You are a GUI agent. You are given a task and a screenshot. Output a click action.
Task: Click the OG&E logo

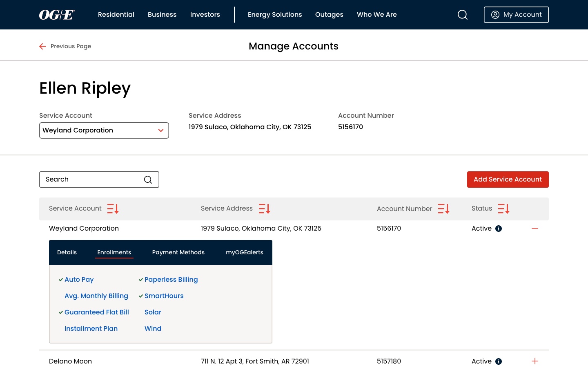(57, 15)
